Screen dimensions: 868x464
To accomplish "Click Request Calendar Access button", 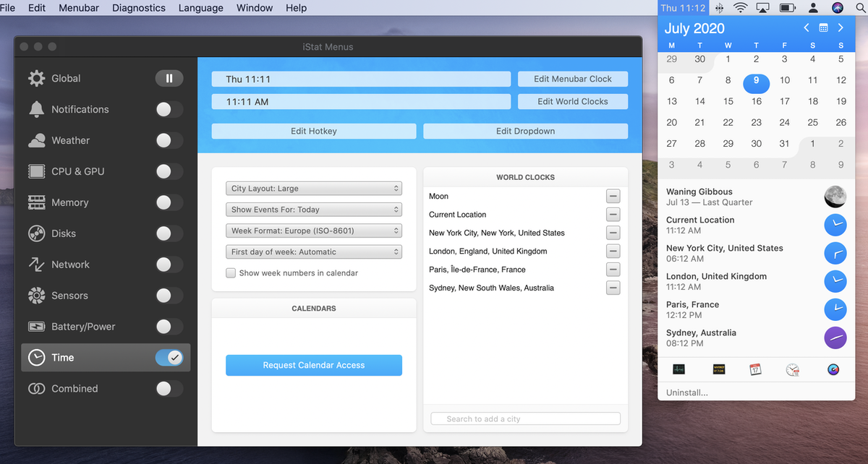I will (314, 365).
